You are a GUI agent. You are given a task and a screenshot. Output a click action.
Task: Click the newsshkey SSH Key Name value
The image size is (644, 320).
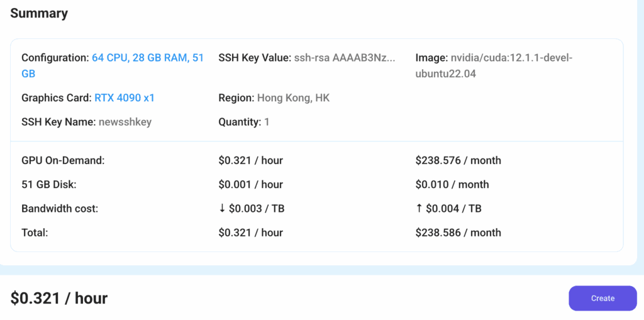[125, 122]
